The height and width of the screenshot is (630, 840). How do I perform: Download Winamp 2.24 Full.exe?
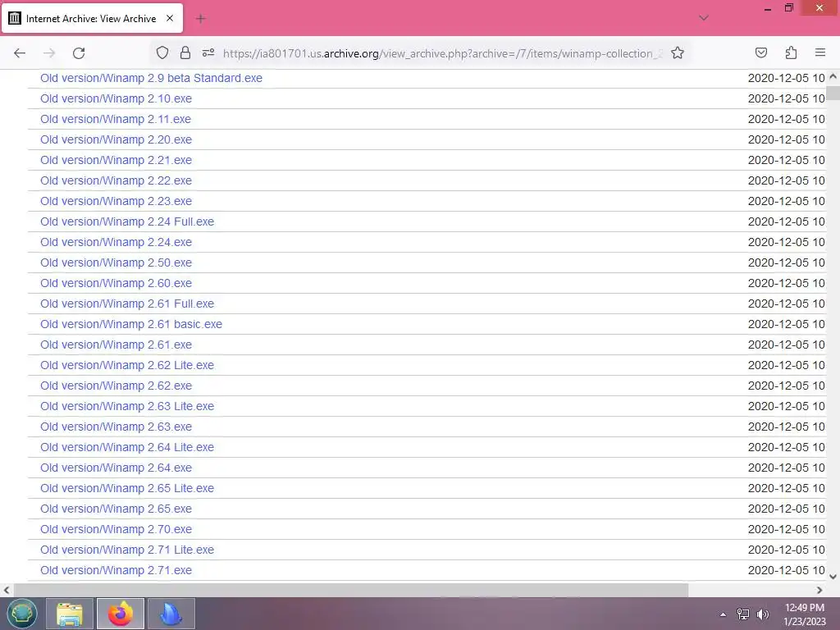(x=127, y=221)
